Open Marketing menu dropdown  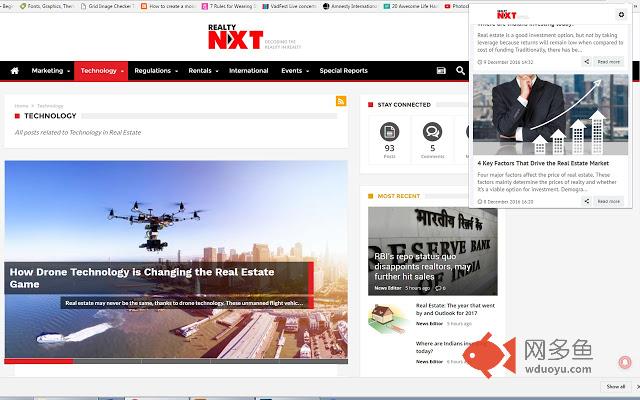[51, 71]
